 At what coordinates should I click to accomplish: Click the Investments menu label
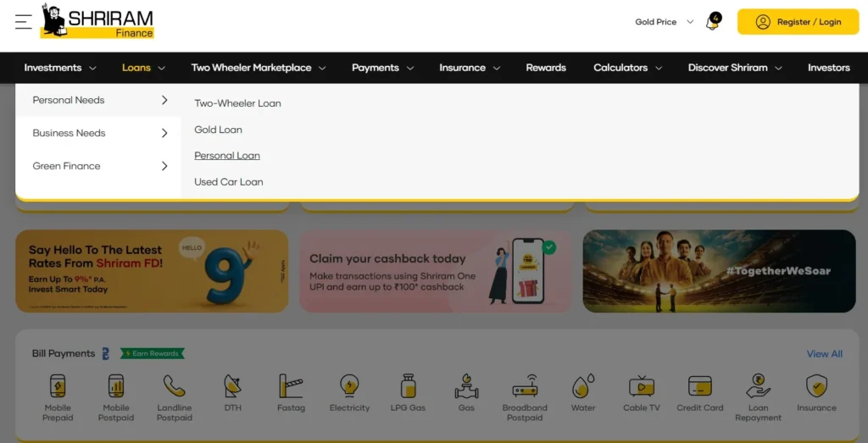[x=53, y=68]
